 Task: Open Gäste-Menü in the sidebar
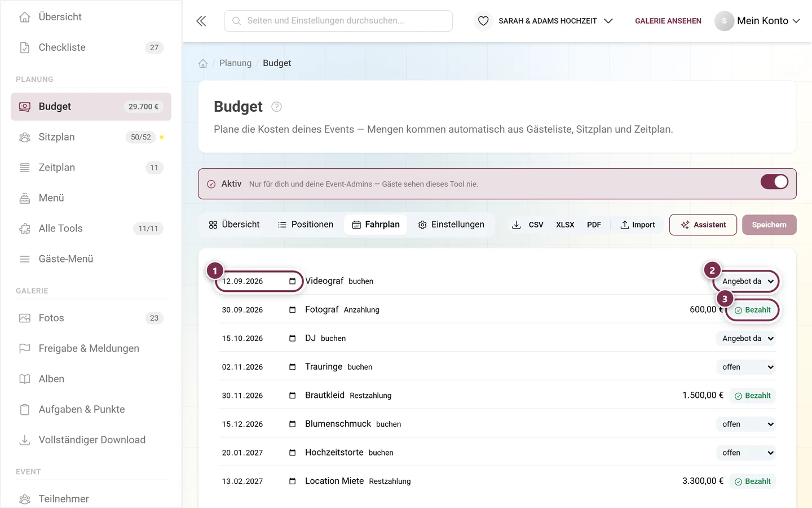[91, 259]
